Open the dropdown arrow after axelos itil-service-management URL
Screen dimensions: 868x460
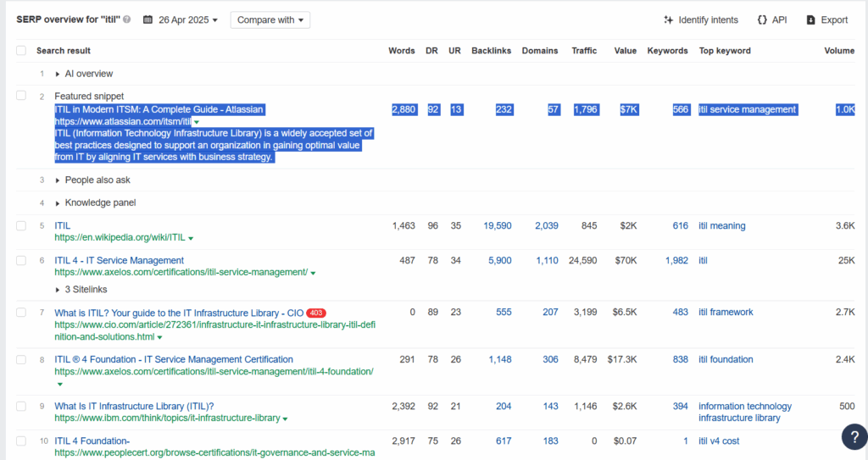pos(314,273)
